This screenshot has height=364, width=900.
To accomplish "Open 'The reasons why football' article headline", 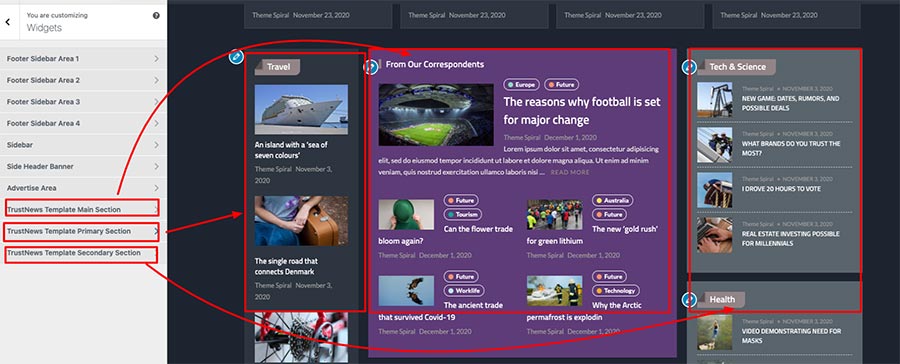I will 582,111.
